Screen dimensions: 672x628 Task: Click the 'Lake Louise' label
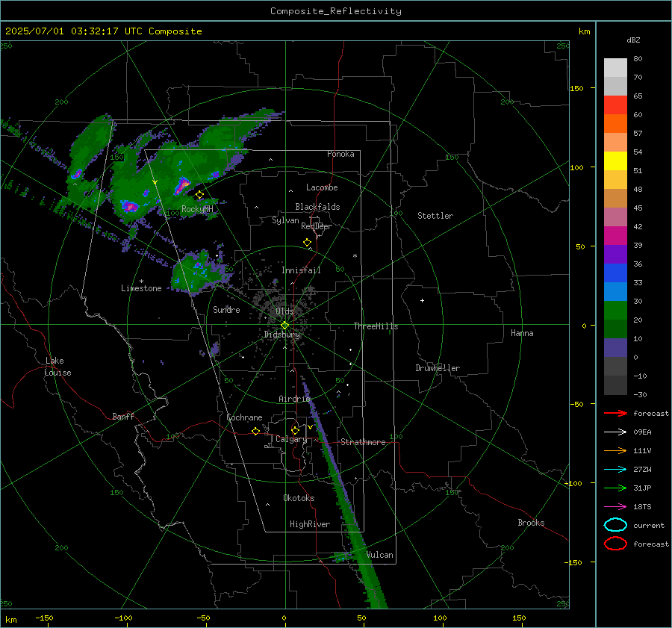57,367
